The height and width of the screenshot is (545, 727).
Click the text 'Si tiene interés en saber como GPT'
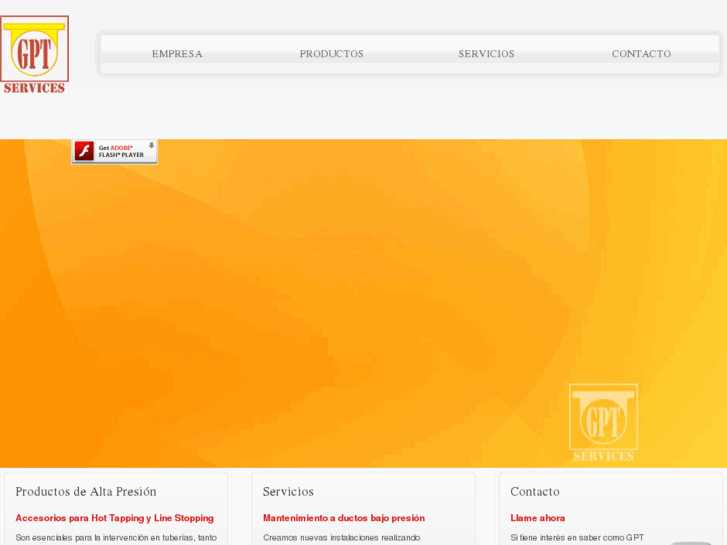577,538
